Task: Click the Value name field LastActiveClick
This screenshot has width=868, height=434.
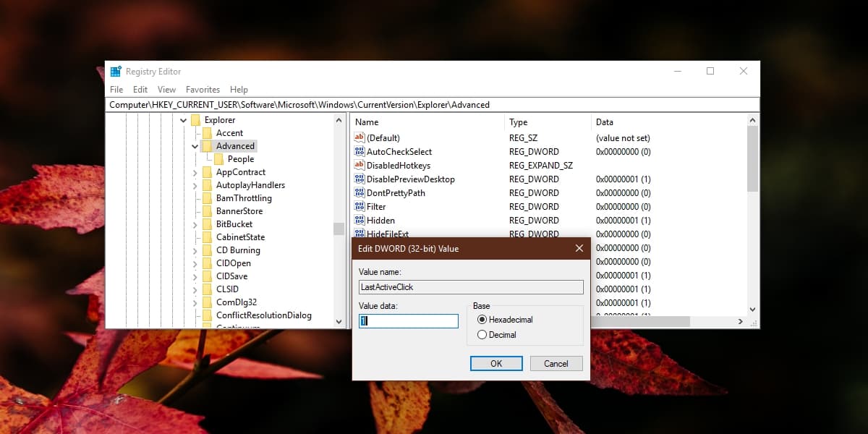Action: (x=471, y=287)
